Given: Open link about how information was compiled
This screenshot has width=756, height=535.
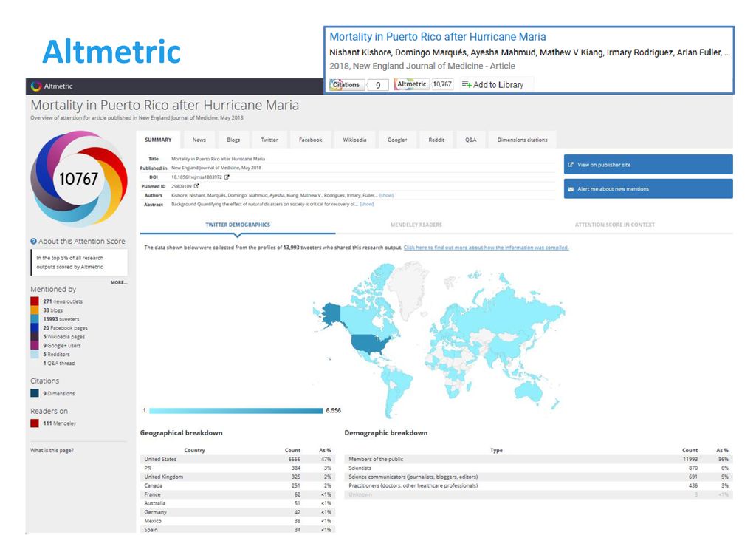Looking at the screenshot, I should (486, 248).
